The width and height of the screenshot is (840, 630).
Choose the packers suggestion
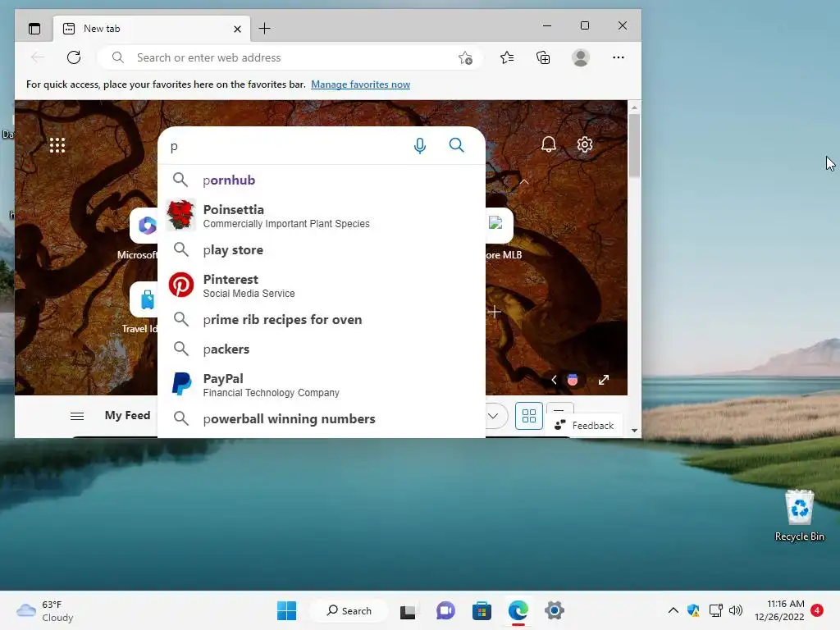(x=322, y=349)
